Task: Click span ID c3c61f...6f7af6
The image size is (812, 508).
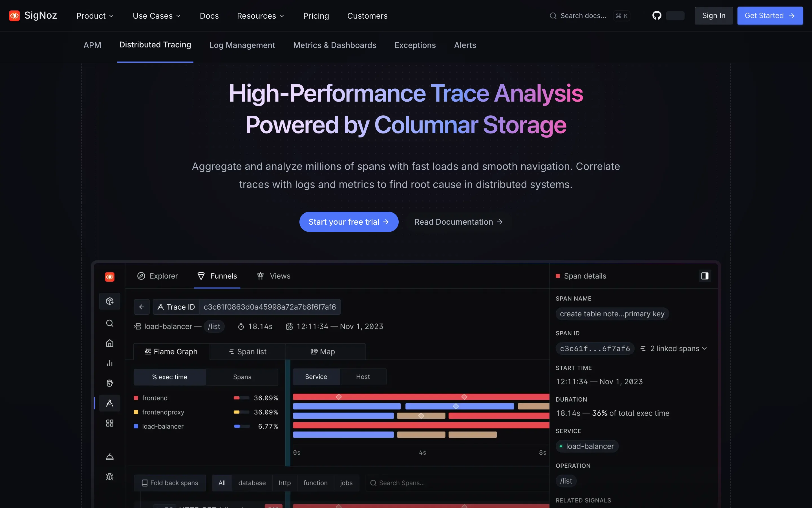Action: coord(595,349)
